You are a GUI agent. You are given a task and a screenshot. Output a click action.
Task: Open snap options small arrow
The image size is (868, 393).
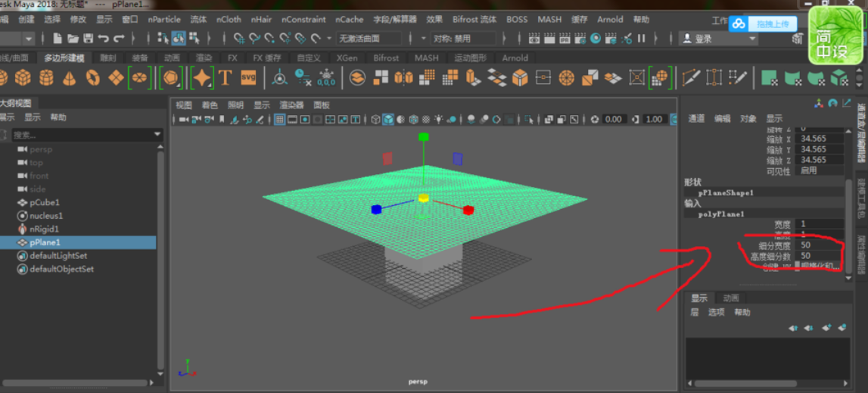point(329,39)
